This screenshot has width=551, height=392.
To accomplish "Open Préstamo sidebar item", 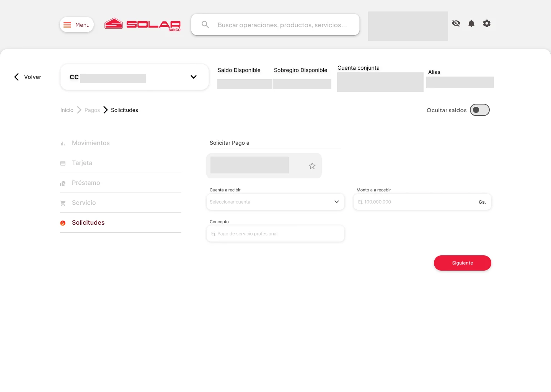I will click(121, 183).
